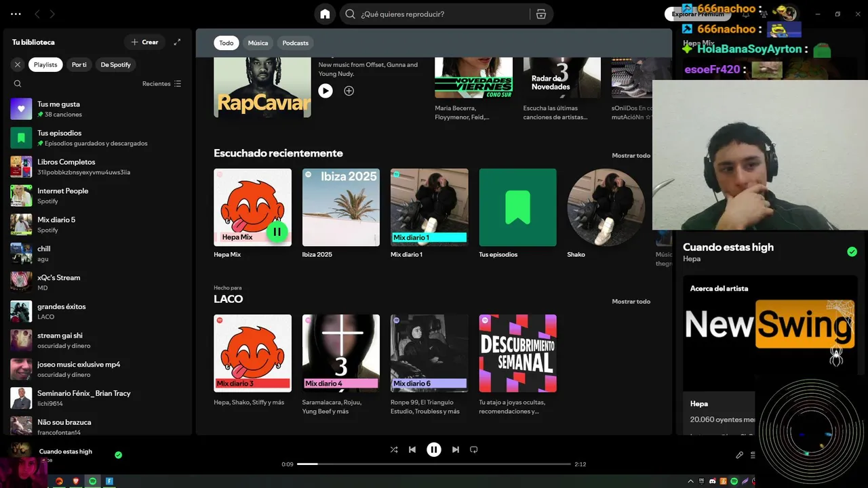Viewport: 868px width, 488px height.
Task: Skip to previous track
Action: (x=412, y=449)
